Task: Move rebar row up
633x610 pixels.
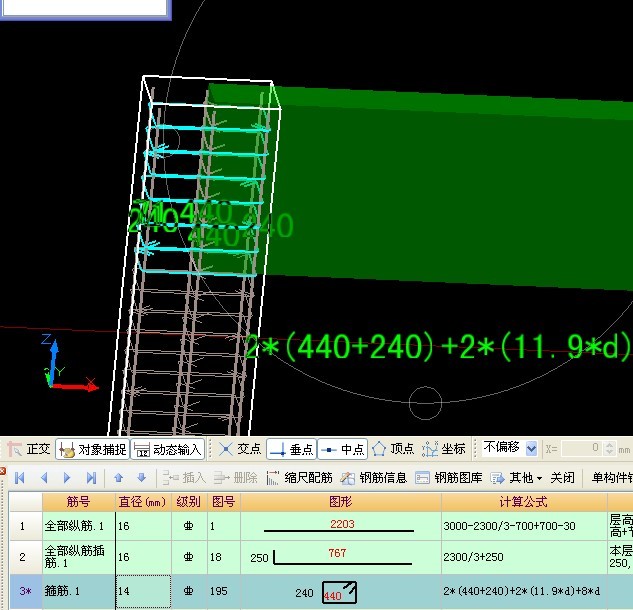Action: click(x=118, y=478)
